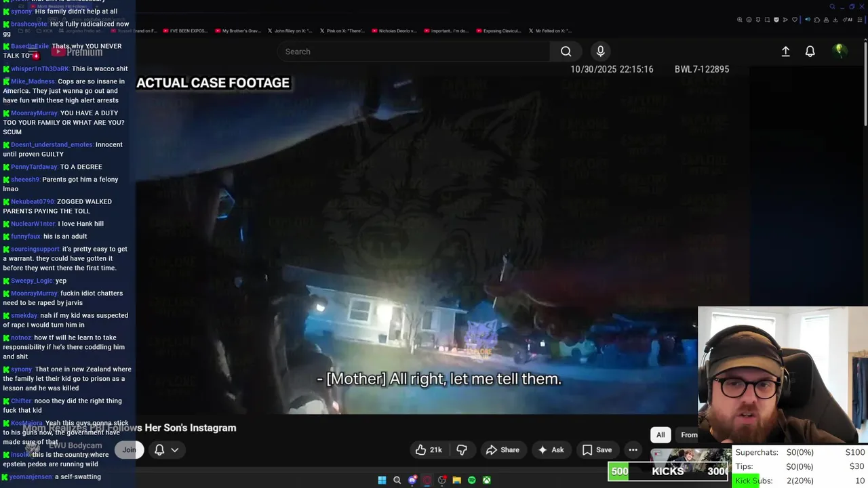Open the AI assistant button in toolbar
Image resolution: width=868 pixels, height=488 pixels.
(x=848, y=20)
